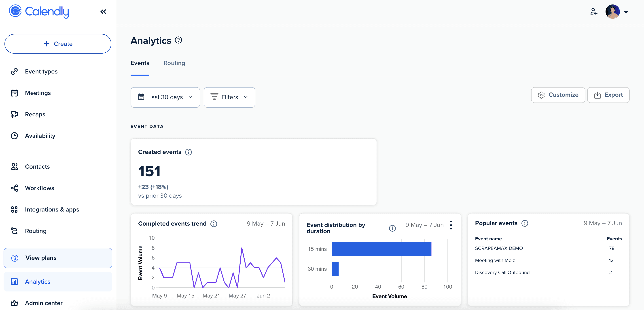Click the Create button

(x=58, y=44)
